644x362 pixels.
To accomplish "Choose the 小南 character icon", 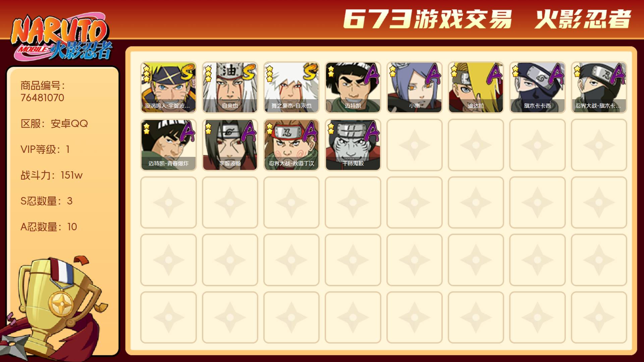I will coord(414,87).
